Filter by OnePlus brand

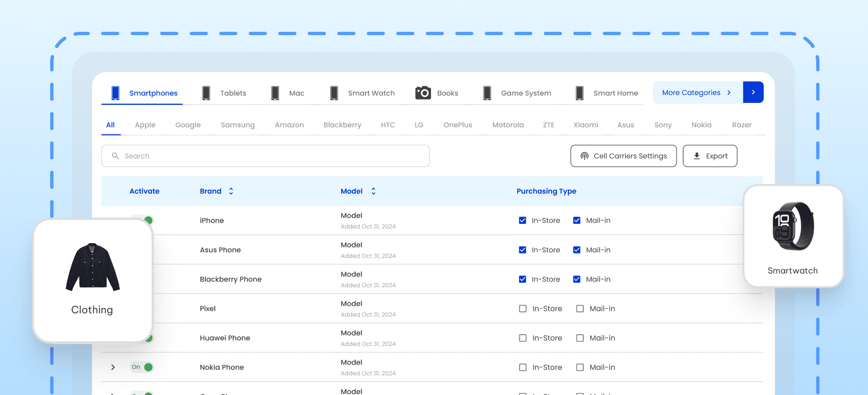[458, 125]
